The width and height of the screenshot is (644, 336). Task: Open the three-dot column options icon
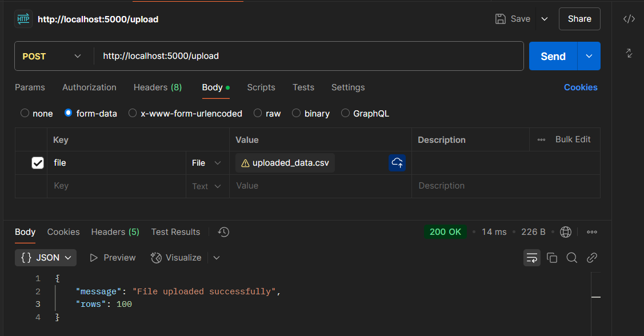tap(541, 139)
